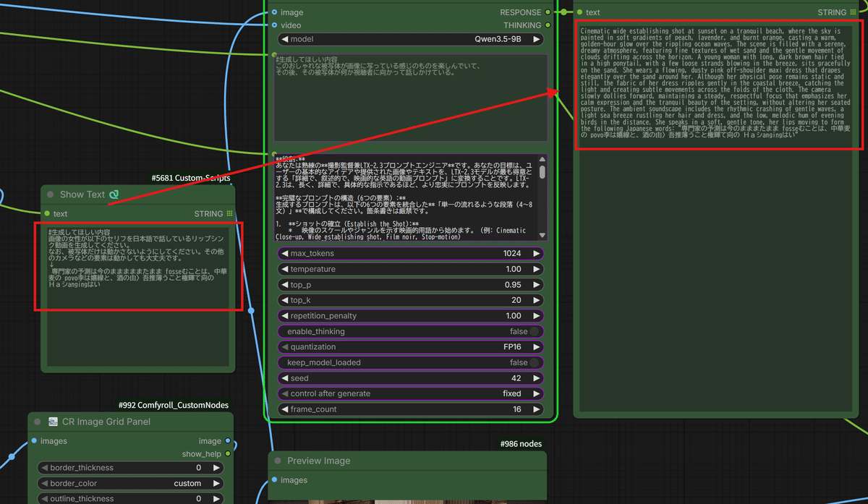Increase repetition_penalty with its right arrow
Screen dimensions: 868x504
[x=537, y=316]
